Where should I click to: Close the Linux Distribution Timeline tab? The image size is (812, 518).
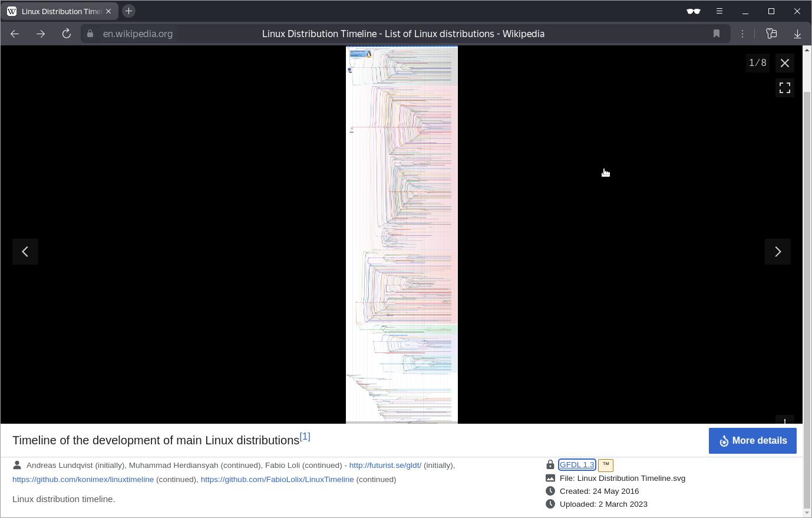click(x=108, y=11)
